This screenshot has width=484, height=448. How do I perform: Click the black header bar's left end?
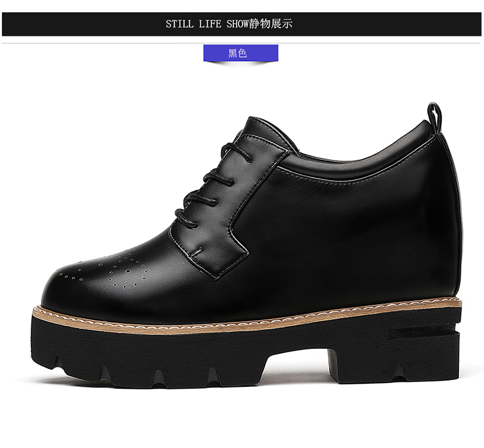point(12,24)
